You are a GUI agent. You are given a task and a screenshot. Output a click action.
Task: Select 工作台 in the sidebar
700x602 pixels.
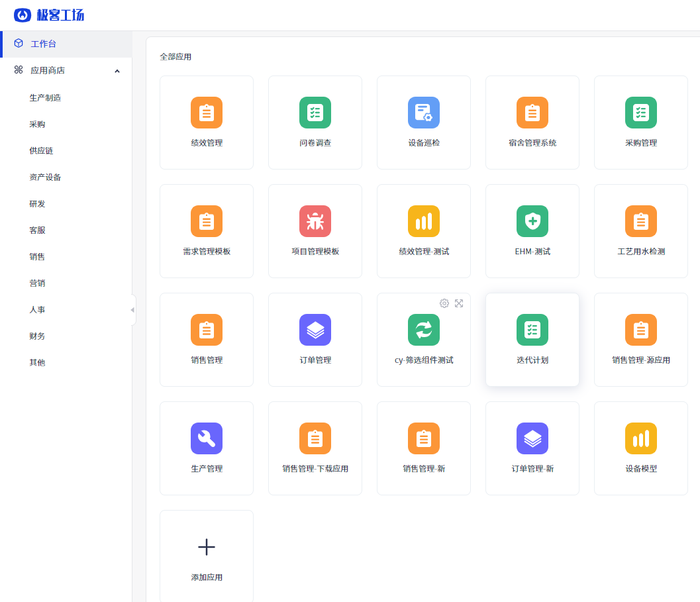tap(44, 44)
